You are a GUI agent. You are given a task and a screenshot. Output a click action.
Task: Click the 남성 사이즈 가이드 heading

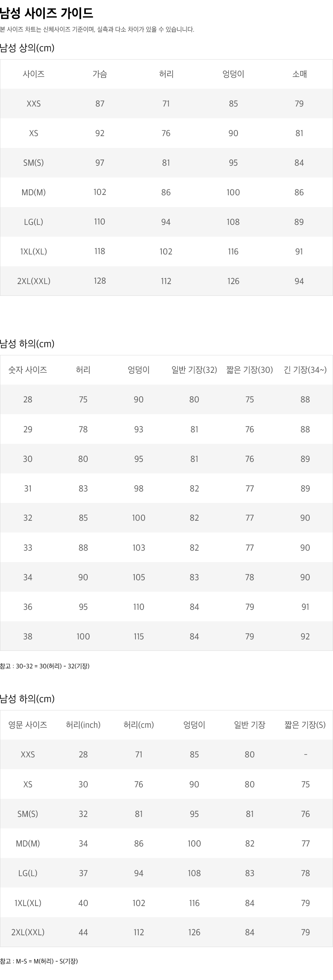pyautogui.click(x=46, y=13)
